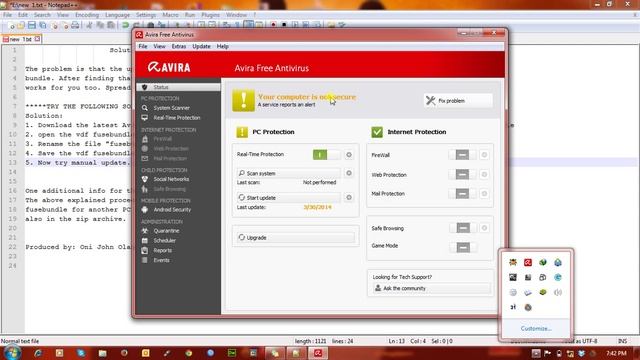This screenshot has height=360, width=640.
Task: Click the Start update button
Action: click(289, 198)
